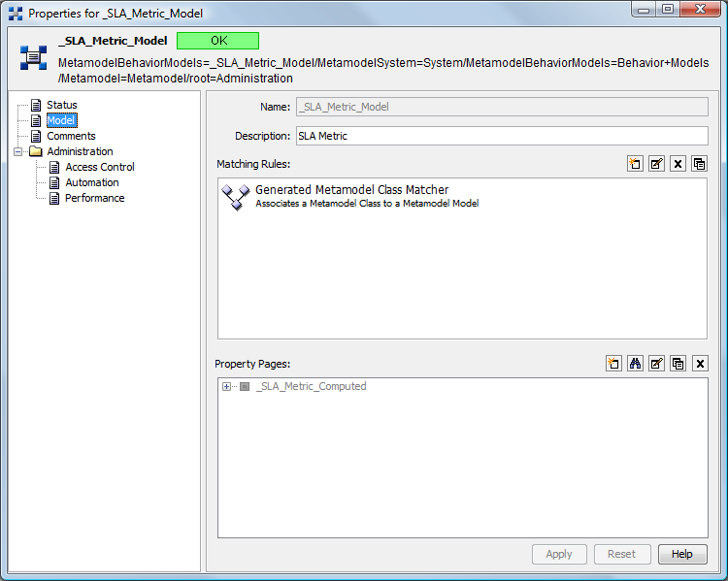Delete the property page with X icon
The height and width of the screenshot is (581, 728).
(x=700, y=364)
